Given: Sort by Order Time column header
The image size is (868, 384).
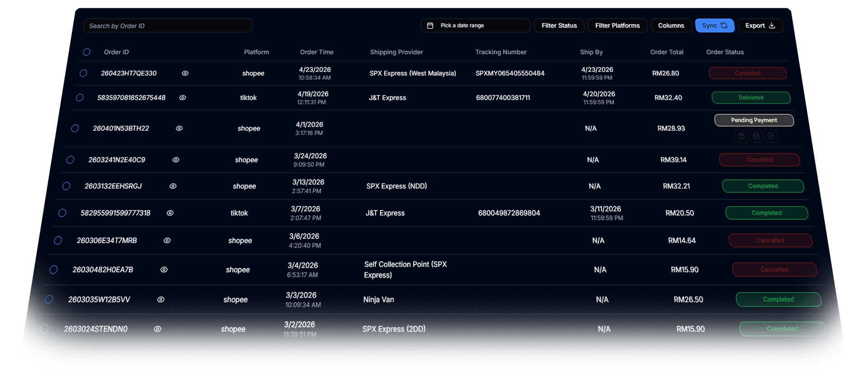Looking at the screenshot, I should tap(316, 52).
